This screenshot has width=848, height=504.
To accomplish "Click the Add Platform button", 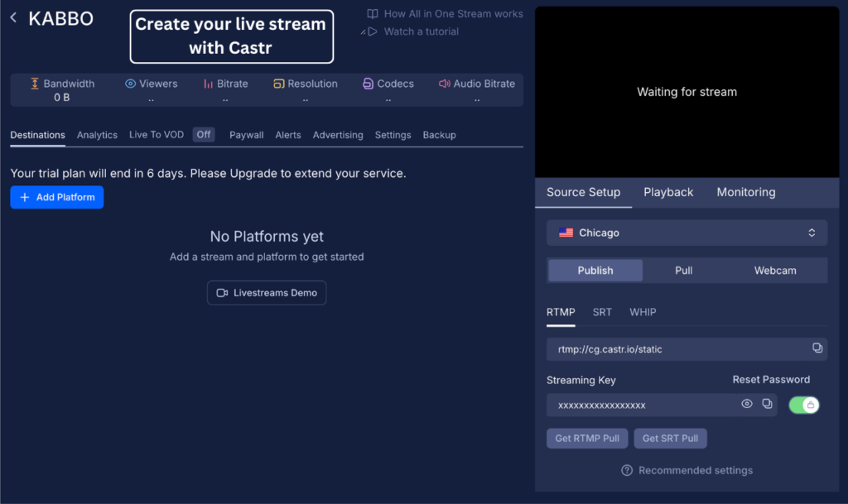I will point(57,197).
